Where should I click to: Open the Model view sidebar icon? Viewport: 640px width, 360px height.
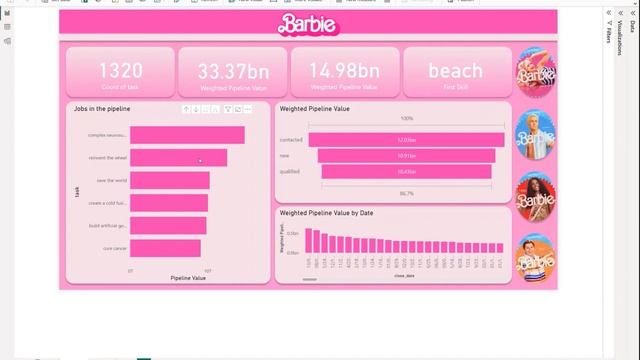[x=7, y=41]
